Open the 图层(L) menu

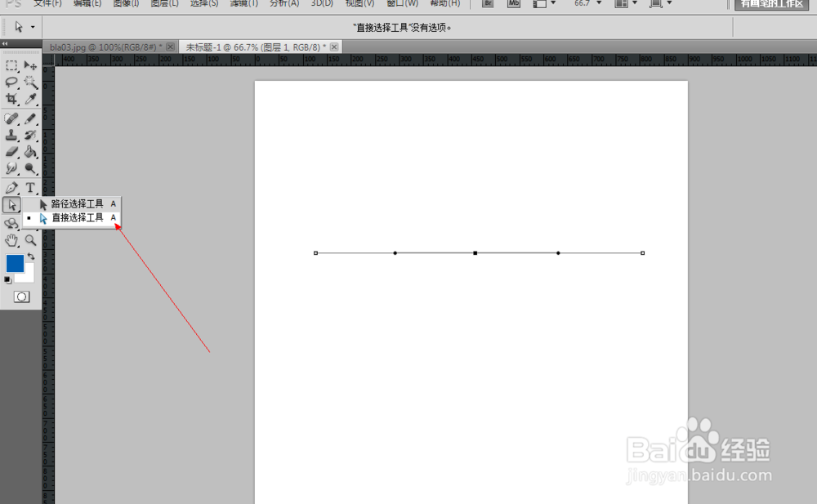tap(164, 3)
